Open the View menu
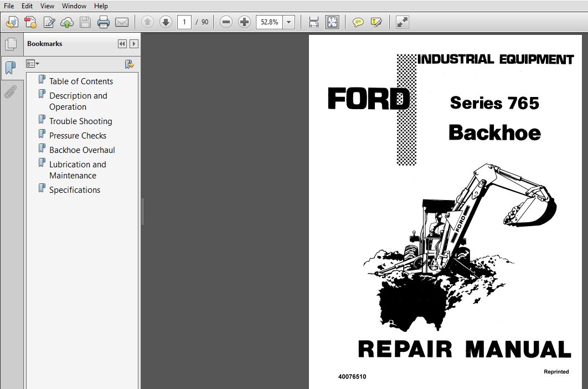Screen dimensions: 588x389 click(x=47, y=6)
